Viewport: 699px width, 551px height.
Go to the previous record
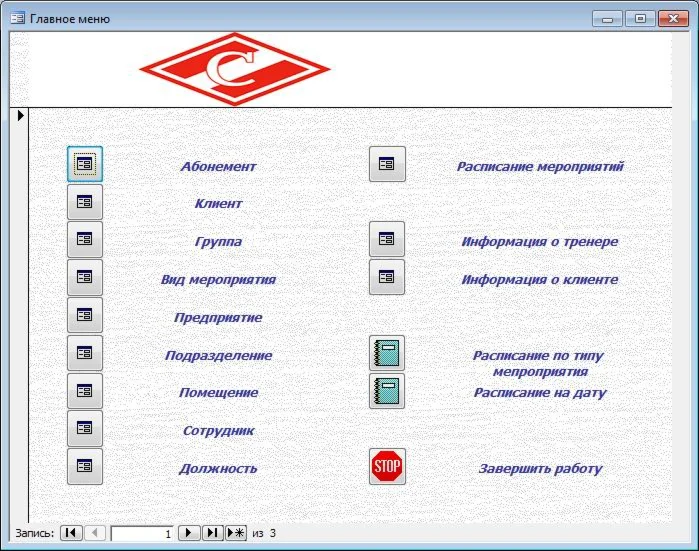point(95,533)
